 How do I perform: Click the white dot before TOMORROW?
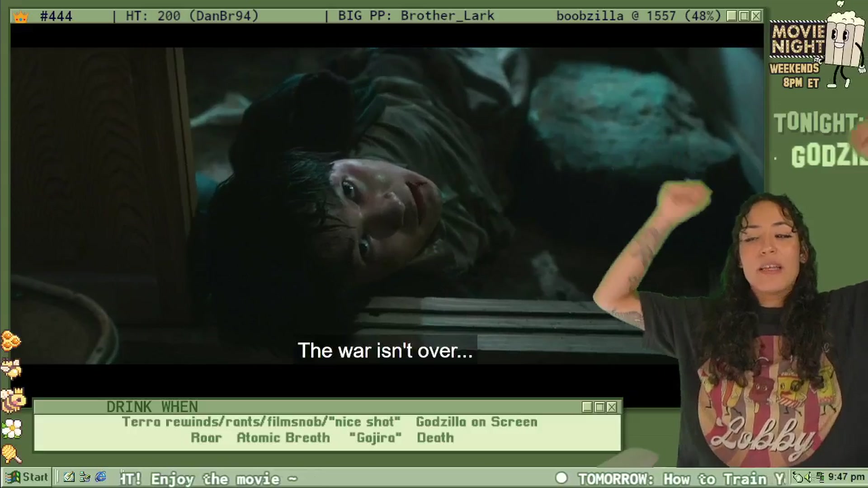[x=561, y=478]
